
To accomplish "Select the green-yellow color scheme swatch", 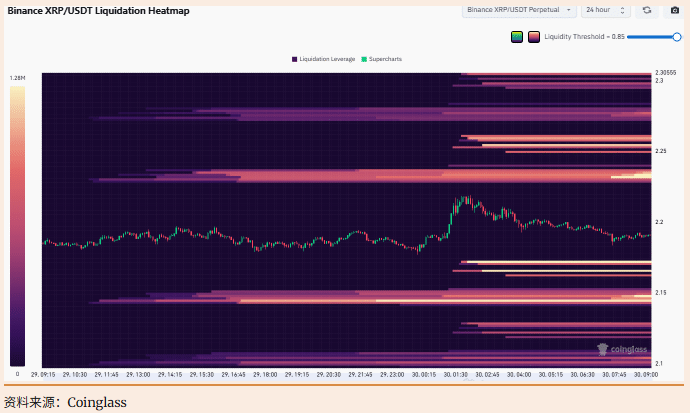I will pyautogui.click(x=517, y=37).
